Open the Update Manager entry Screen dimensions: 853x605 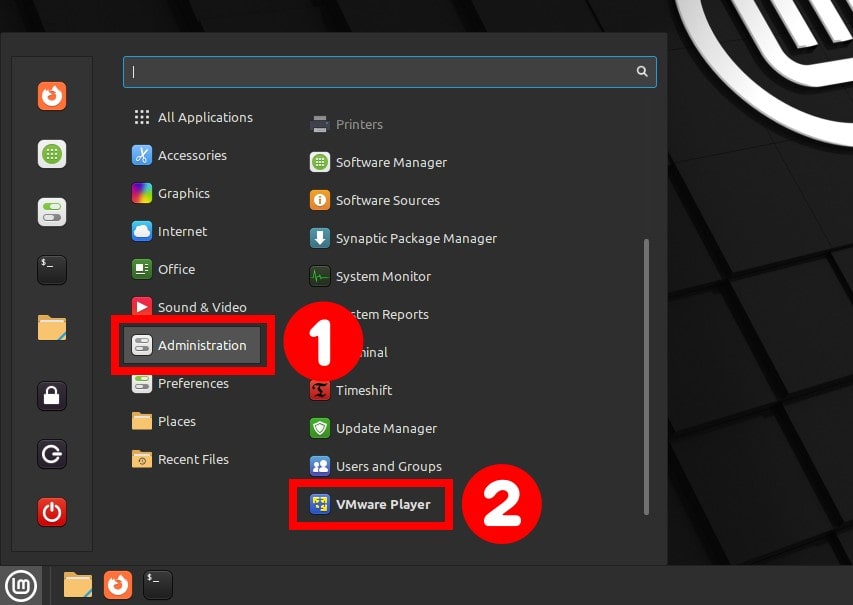pos(373,428)
